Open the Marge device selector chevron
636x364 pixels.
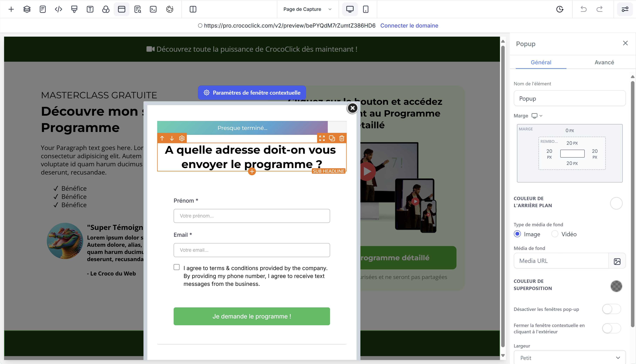point(541,116)
